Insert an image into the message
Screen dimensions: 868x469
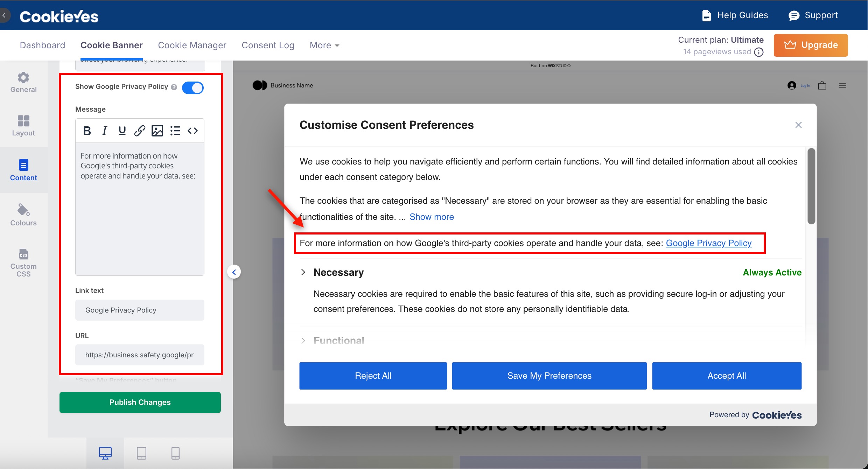(157, 131)
